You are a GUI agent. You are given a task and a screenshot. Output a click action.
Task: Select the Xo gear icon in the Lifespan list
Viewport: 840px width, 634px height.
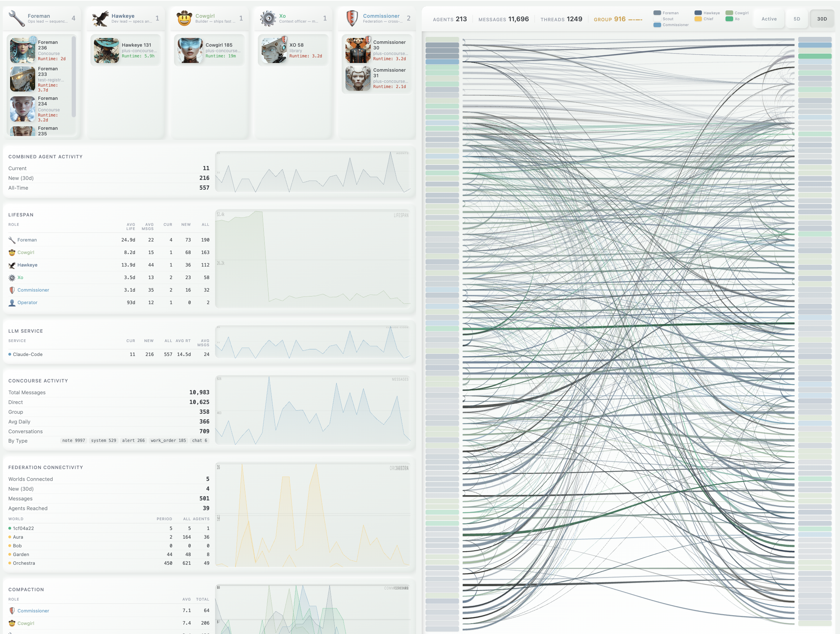pos(12,278)
